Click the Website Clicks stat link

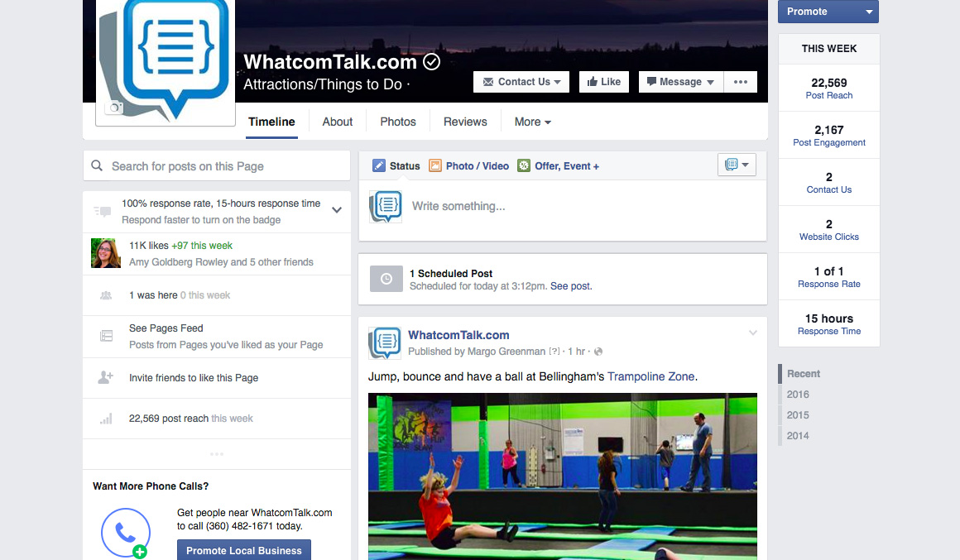coord(829,237)
